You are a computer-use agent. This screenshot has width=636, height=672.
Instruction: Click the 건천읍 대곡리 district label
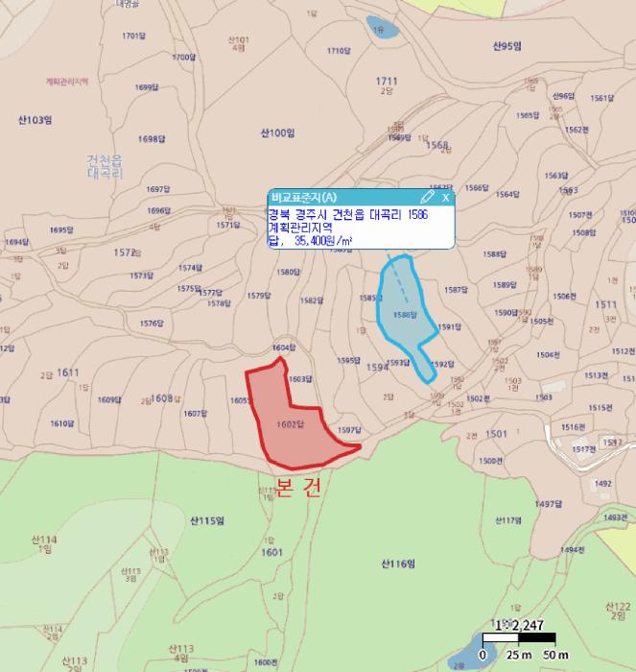(105, 167)
